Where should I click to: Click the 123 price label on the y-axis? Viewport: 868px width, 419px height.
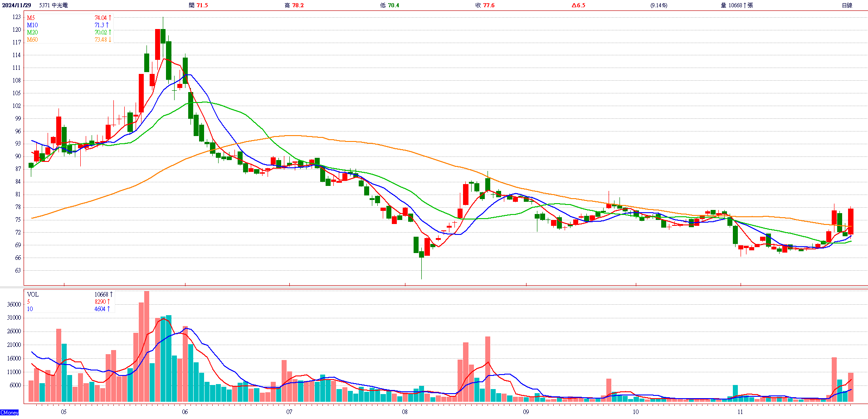(x=17, y=17)
